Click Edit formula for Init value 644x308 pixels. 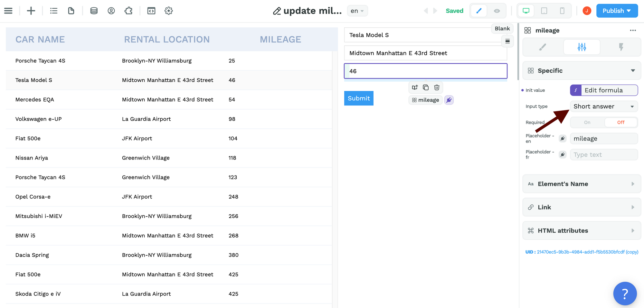click(x=604, y=90)
